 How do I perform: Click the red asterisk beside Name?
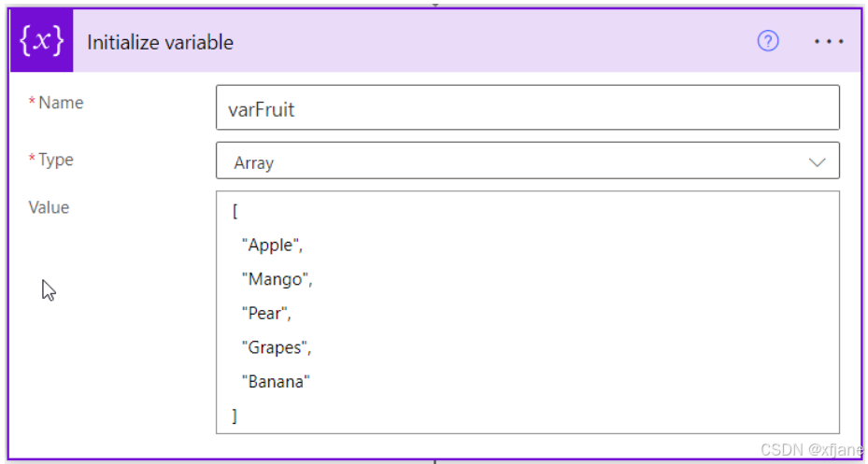33,103
